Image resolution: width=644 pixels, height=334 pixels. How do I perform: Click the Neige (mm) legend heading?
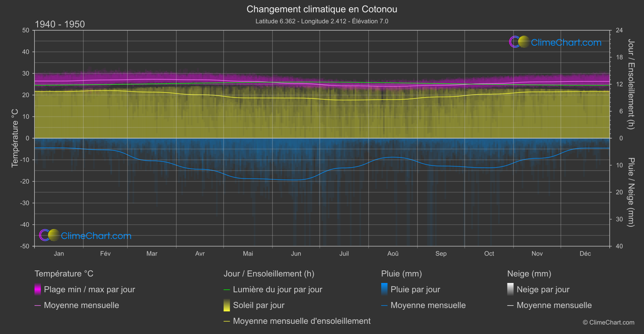[529, 274]
